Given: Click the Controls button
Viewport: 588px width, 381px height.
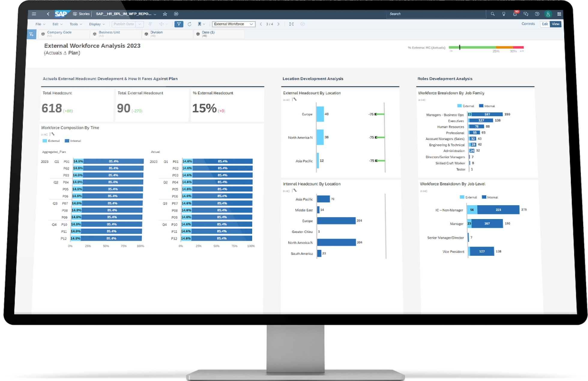Looking at the screenshot, I should click(x=528, y=24).
